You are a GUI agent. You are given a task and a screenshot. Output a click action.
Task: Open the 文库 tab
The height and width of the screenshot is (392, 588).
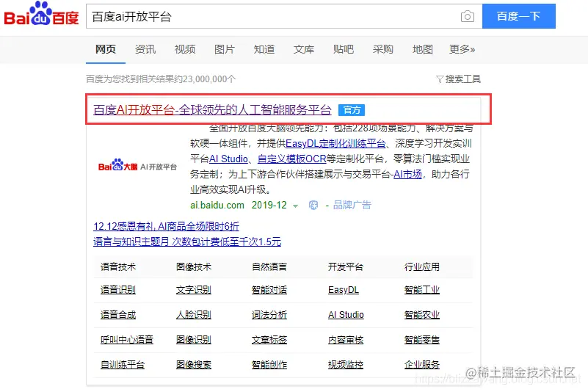coord(304,49)
